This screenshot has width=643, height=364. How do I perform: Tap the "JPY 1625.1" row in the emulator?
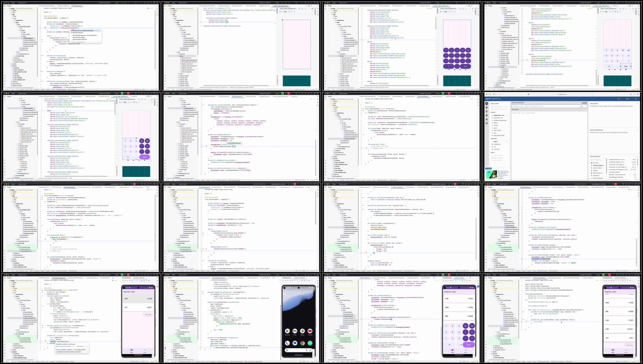click(138, 307)
